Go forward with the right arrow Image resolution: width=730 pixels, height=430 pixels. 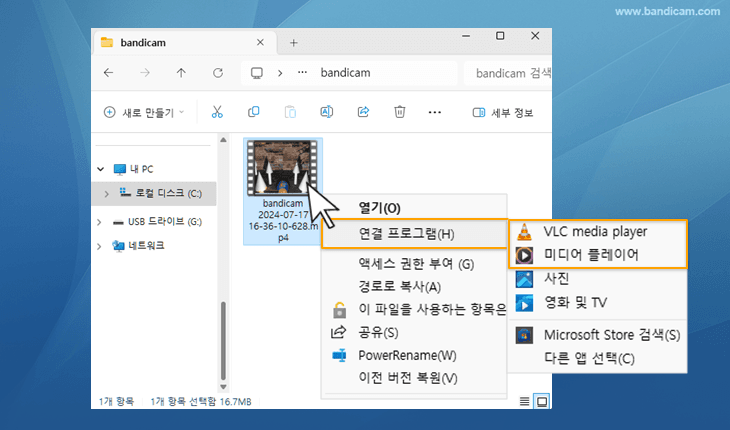pos(145,73)
